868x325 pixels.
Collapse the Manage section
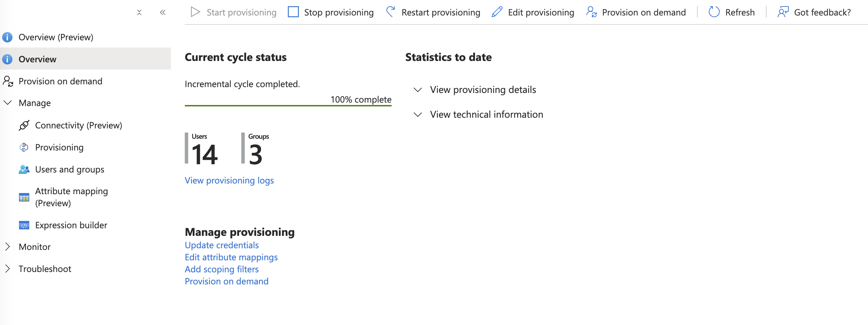[x=8, y=102]
